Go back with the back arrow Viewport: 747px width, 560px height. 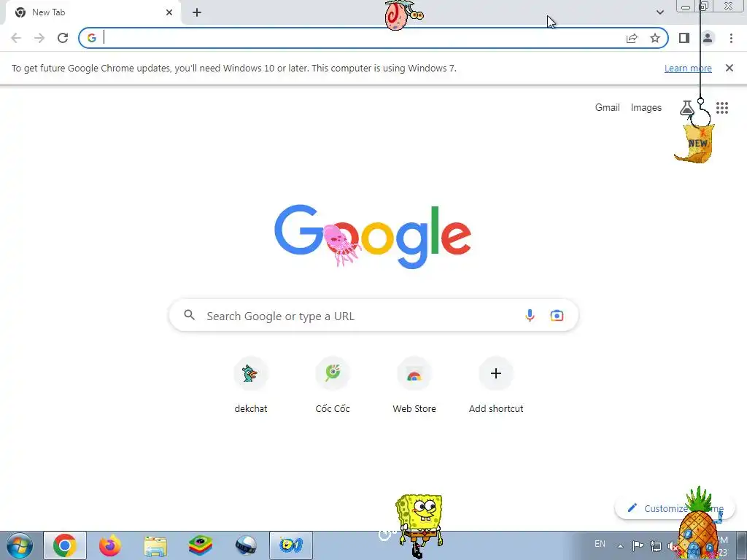click(x=16, y=38)
